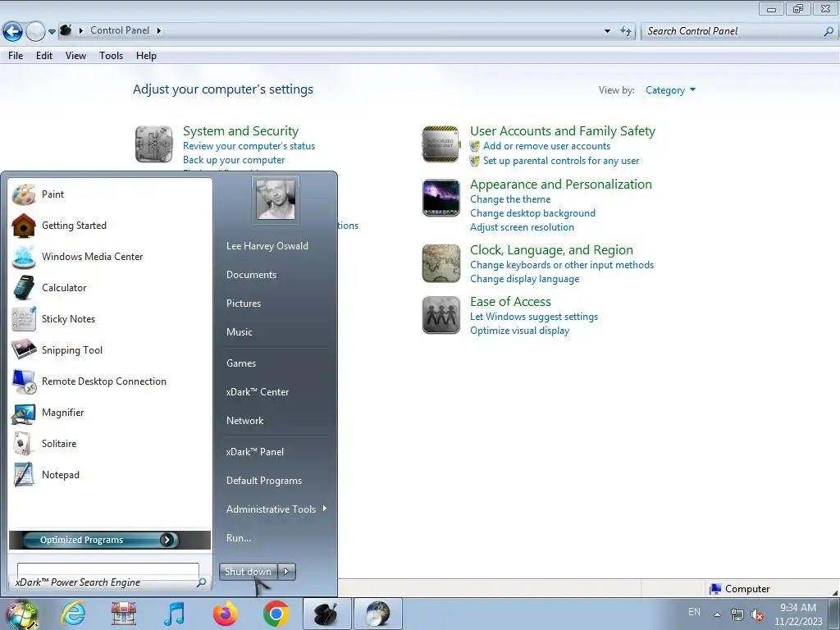Open the View by Category dropdown
This screenshot has height=630, width=840.
(670, 90)
